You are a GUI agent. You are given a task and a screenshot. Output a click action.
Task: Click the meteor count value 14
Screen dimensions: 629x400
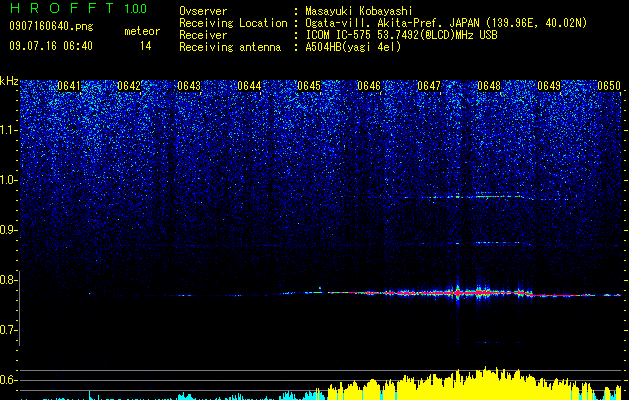click(146, 46)
